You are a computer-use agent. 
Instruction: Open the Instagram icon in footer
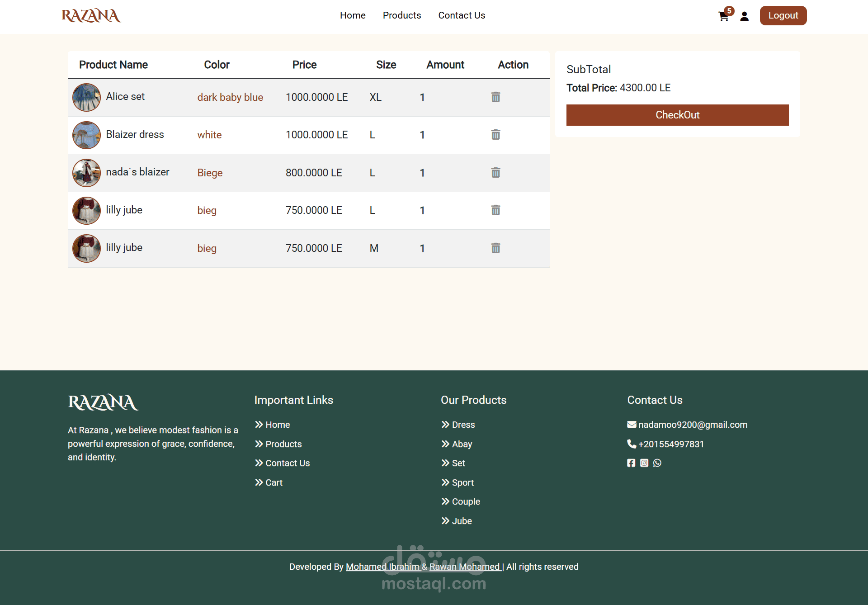644,463
